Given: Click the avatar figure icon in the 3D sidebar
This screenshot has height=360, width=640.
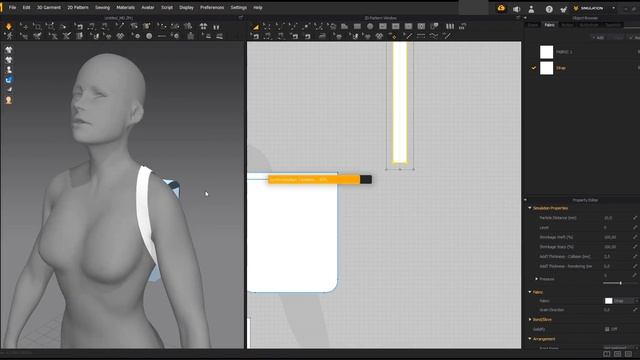Looking at the screenshot, I should click(9, 70).
